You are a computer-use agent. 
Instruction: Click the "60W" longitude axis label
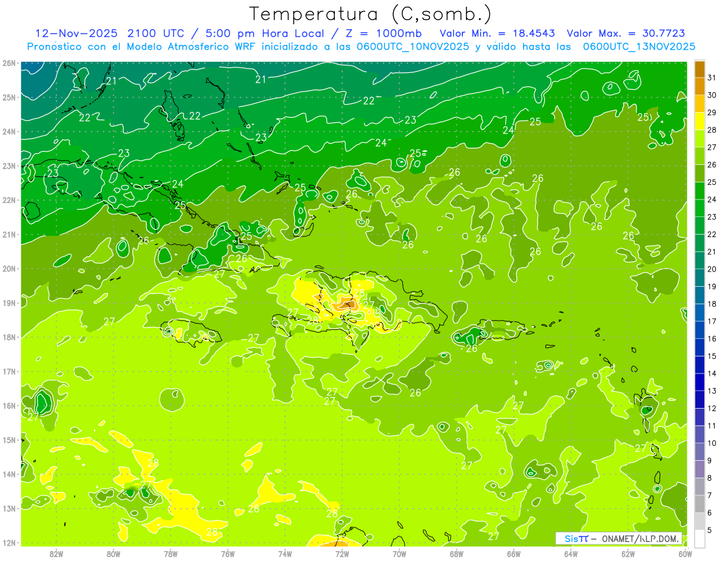tap(685, 553)
